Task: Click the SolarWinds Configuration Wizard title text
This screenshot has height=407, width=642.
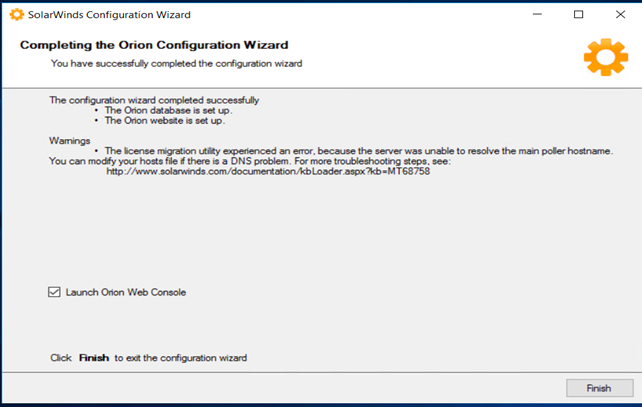Action: 109,15
